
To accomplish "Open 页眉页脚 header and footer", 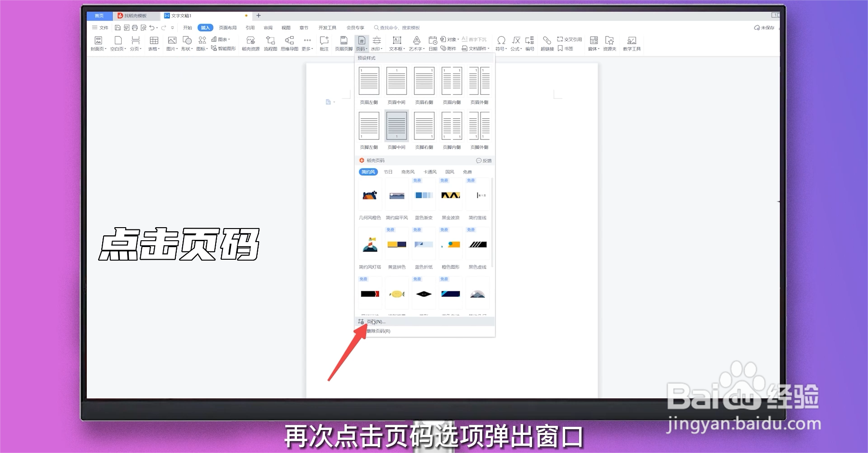I will tap(344, 44).
